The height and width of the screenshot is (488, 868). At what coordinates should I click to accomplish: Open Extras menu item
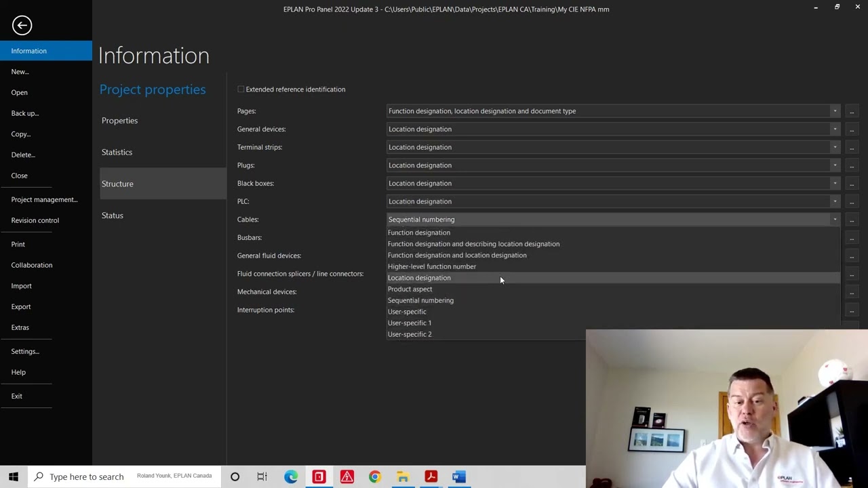click(46, 327)
